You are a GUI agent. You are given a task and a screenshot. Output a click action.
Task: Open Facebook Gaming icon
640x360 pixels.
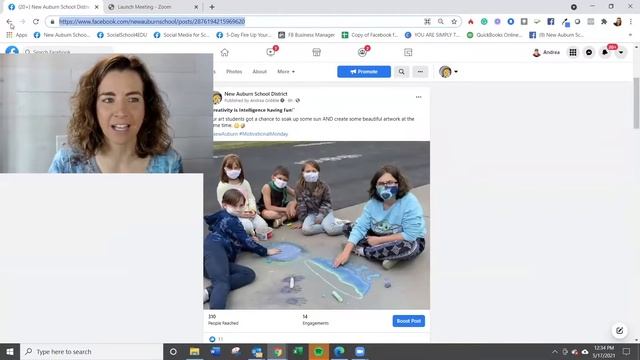pos(408,52)
